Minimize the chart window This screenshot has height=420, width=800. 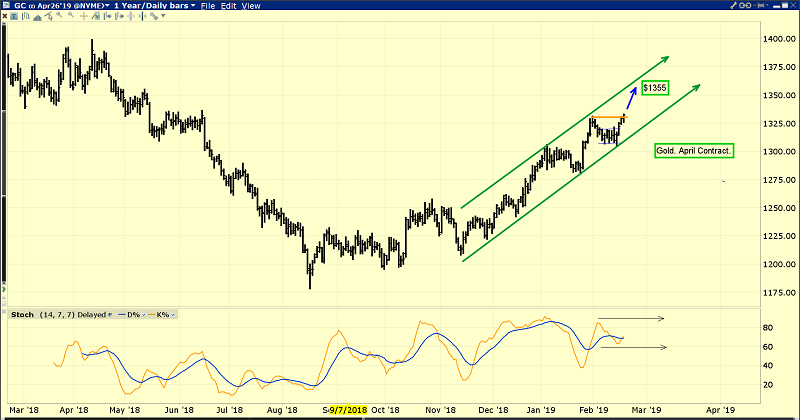pos(777,7)
